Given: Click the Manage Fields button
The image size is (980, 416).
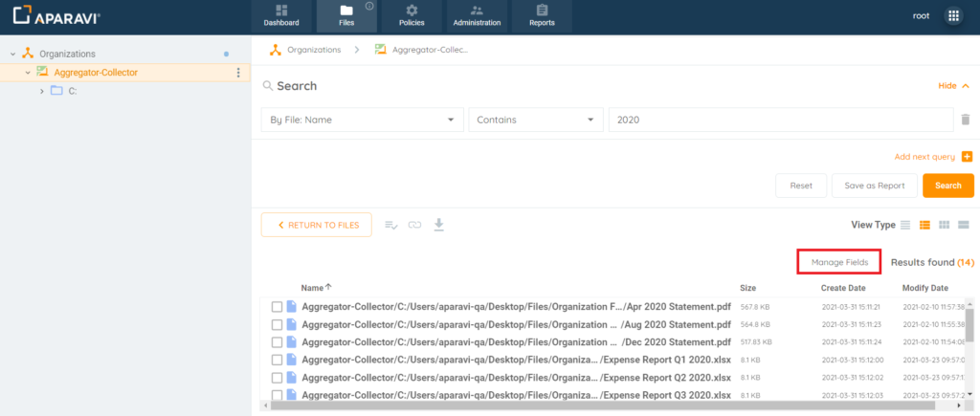Looking at the screenshot, I should [839, 261].
